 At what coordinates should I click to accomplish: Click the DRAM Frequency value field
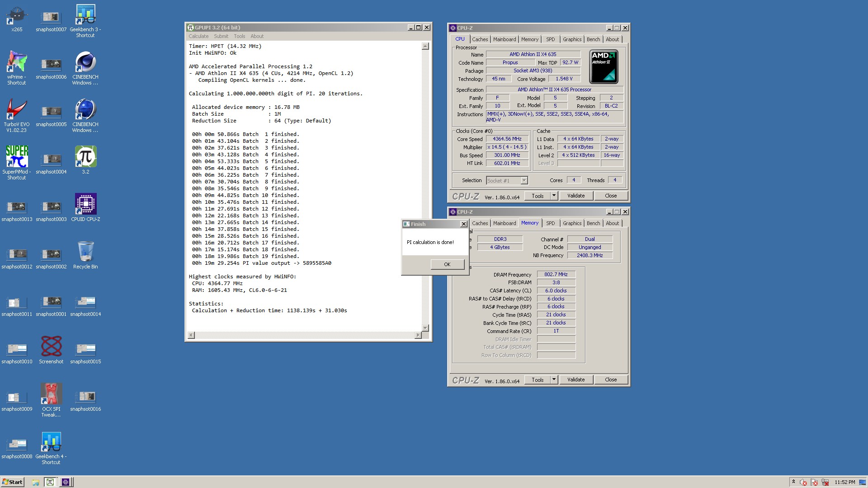click(556, 274)
